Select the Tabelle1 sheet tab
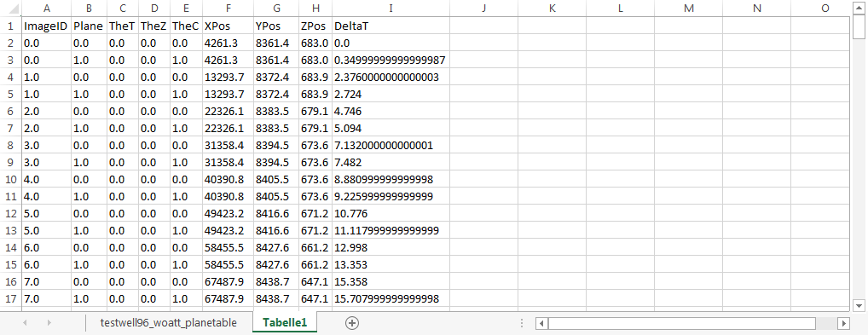The image size is (868, 335). click(x=285, y=323)
